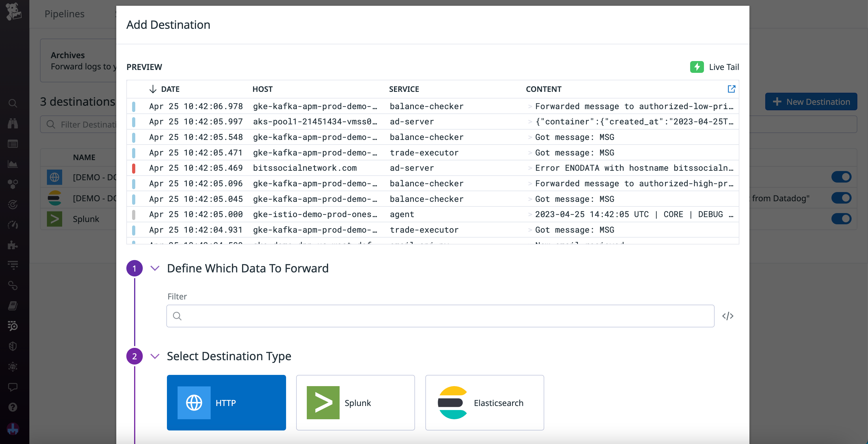Click the New Destination button
This screenshot has width=868, height=444.
[811, 101]
